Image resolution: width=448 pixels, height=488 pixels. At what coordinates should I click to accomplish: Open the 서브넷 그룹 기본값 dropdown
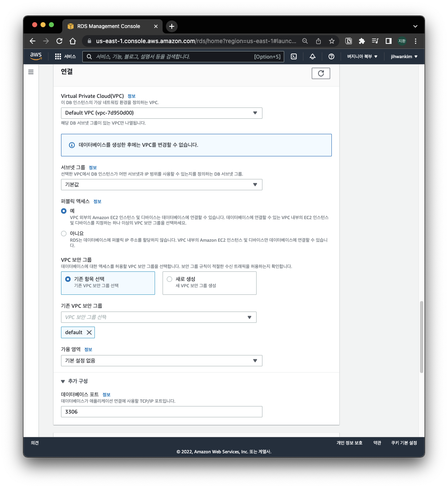pos(161,184)
